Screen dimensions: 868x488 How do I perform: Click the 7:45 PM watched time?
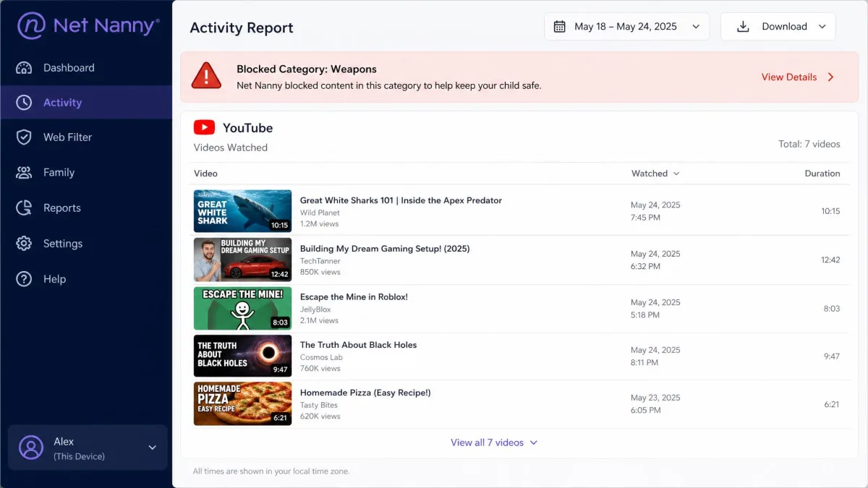coord(645,218)
